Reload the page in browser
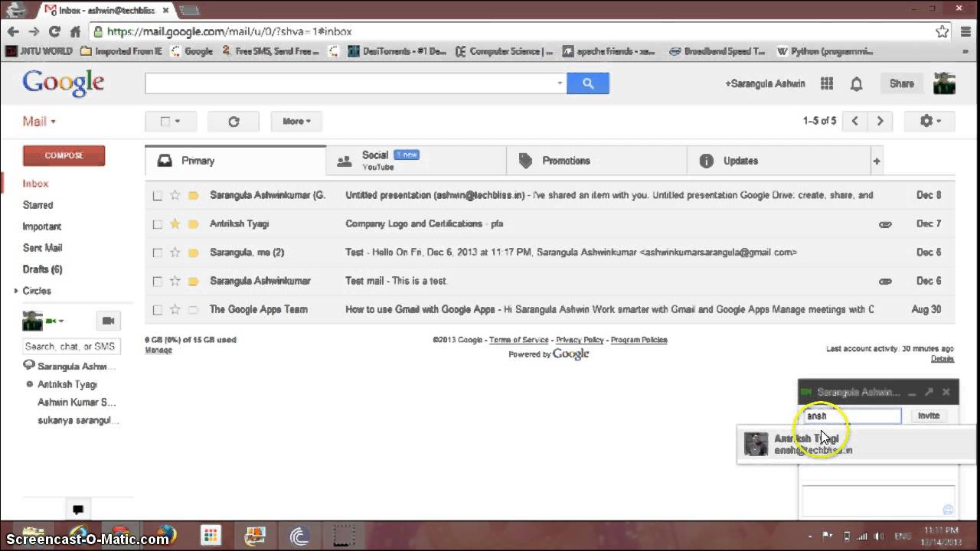Screen dimensions: 980x551 click(x=54, y=31)
